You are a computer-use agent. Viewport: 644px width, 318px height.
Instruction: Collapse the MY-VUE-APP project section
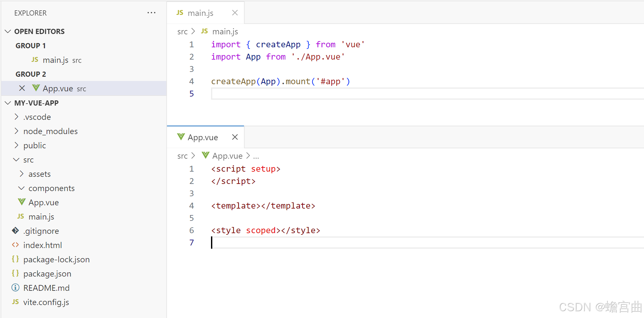pos(8,103)
